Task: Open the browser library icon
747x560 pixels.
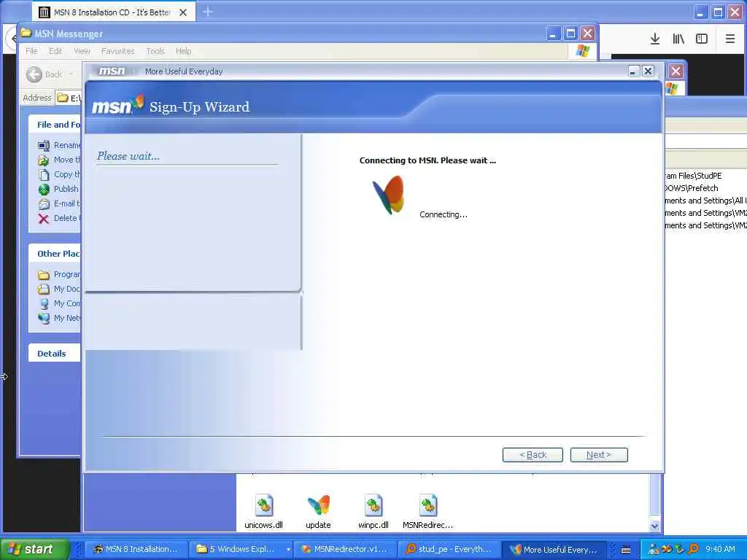Action: coord(678,39)
